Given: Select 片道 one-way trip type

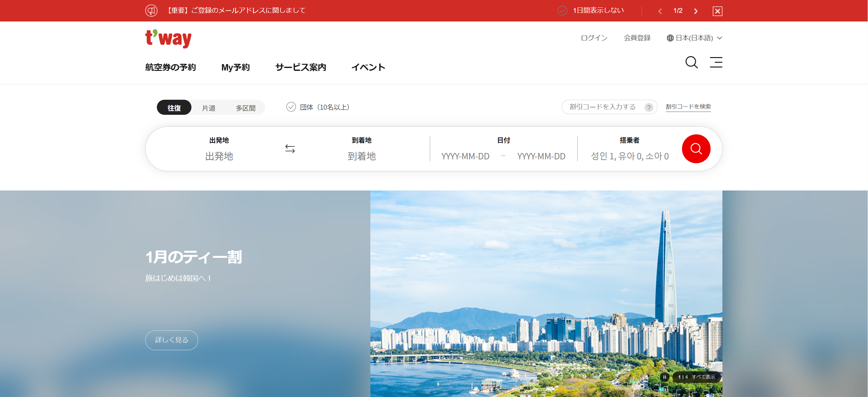Looking at the screenshot, I should coord(209,107).
